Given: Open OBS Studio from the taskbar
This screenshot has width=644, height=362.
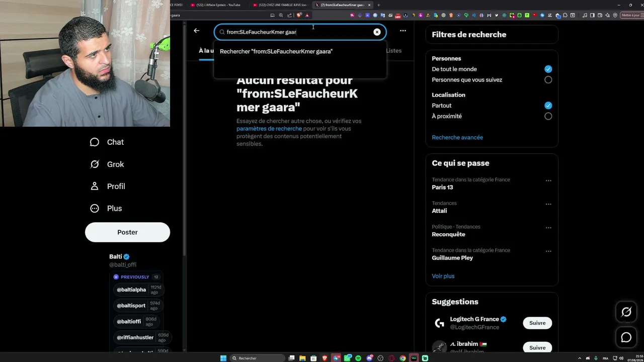Looking at the screenshot, I should coord(380,358).
